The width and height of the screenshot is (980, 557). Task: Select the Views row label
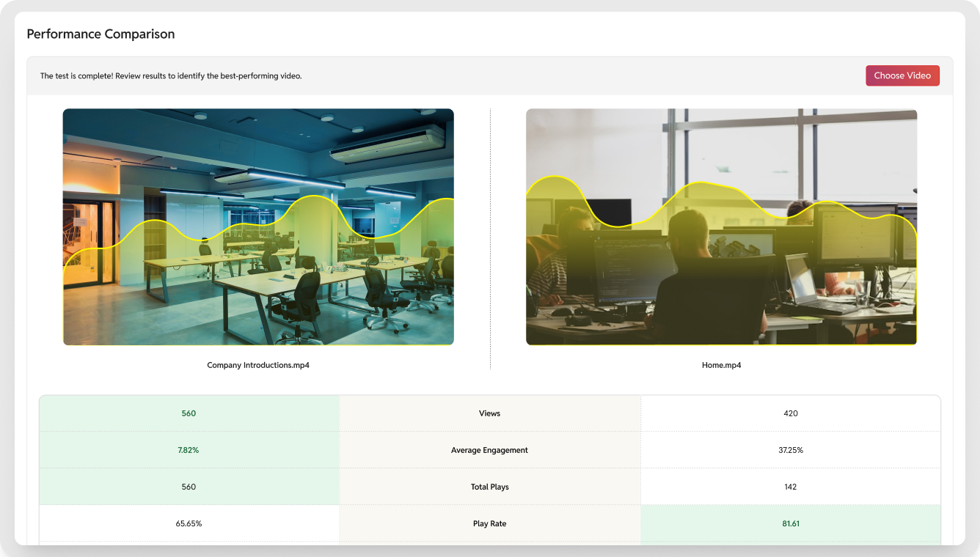[489, 413]
